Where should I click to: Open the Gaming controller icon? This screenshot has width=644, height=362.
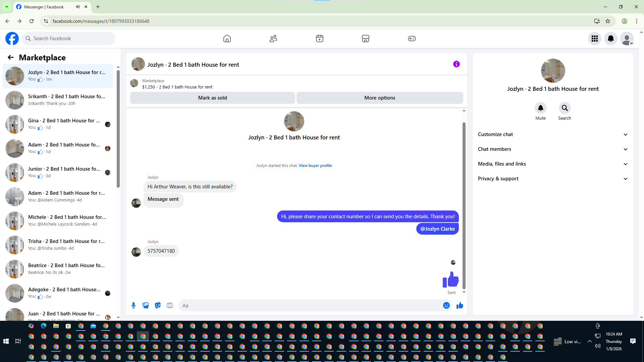[x=412, y=39]
